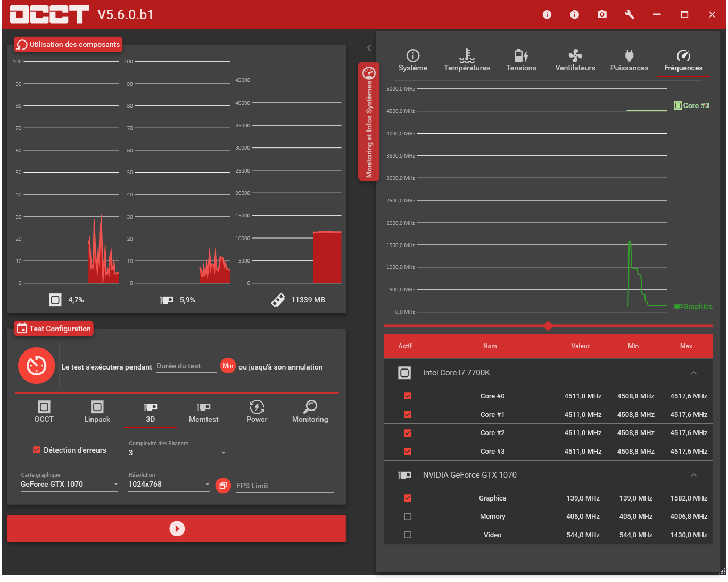
Task: Disable error detection checkbox
Action: pos(37,449)
